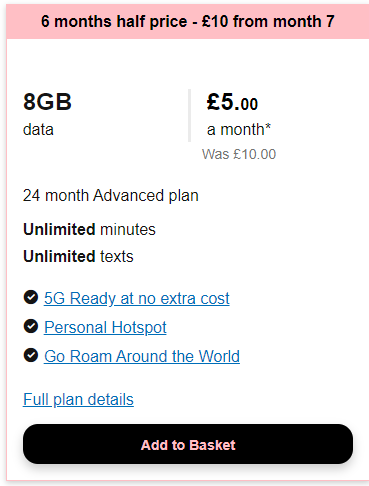Click checkmark icon beside Go Roam
This screenshot has width=369, height=486.
(x=31, y=355)
